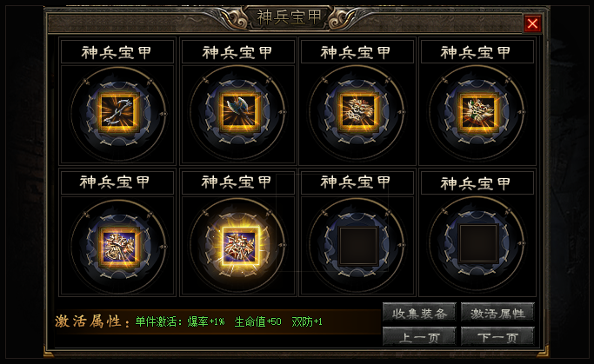Click the 收集装备 button

[419, 313]
